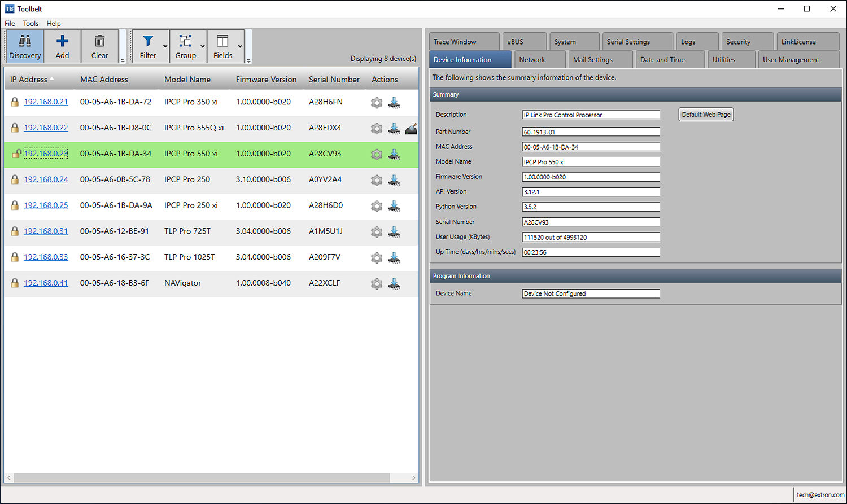Sort by Model Name column header
This screenshot has height=504, width=847.
point(187,80)
